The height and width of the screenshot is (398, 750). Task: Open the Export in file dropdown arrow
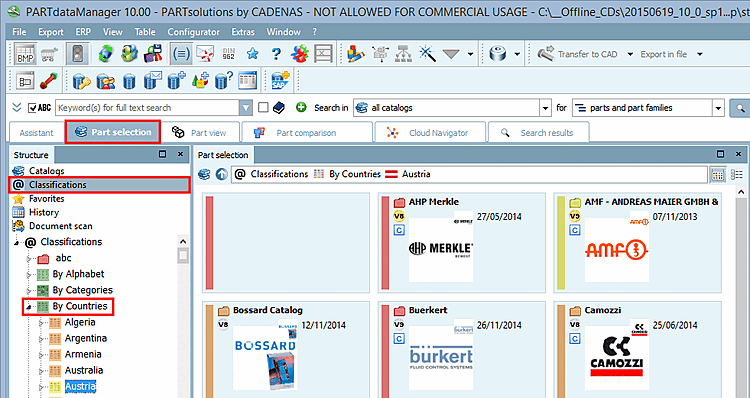coord(700,54)
